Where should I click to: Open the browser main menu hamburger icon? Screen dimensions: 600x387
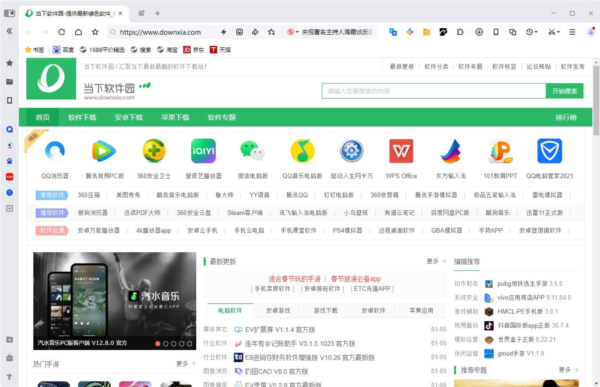(x=572, y=32)
